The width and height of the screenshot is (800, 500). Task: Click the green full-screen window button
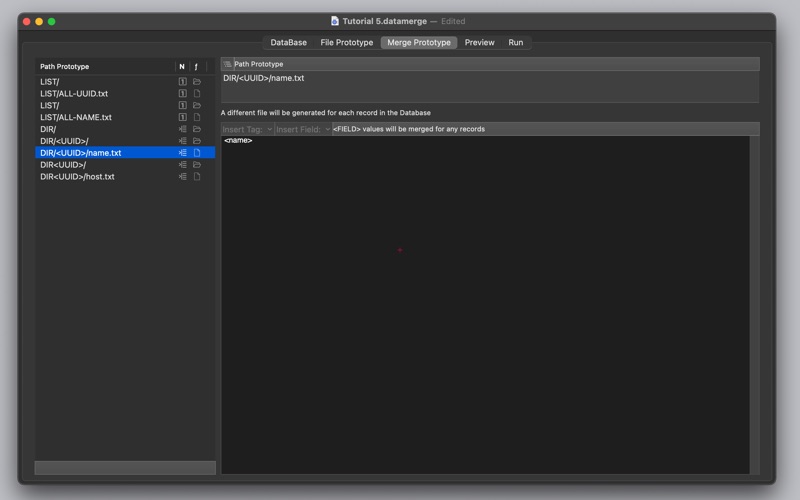[x=52, y=21]
